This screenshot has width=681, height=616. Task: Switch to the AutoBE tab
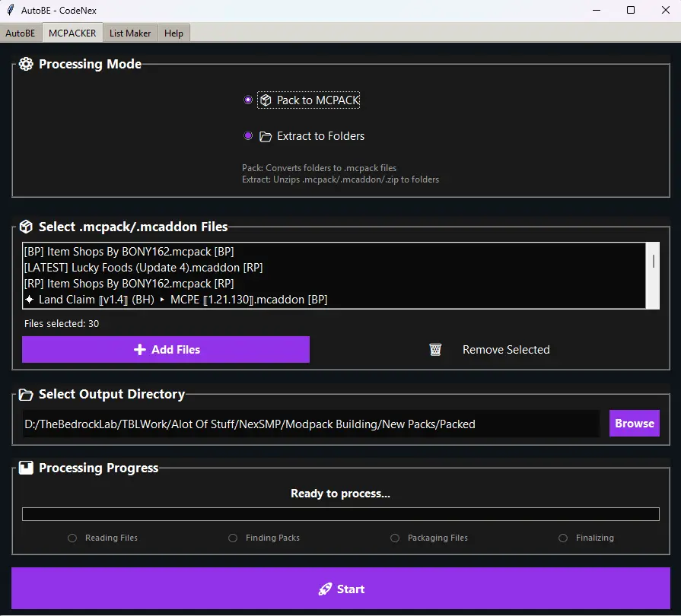21,33
